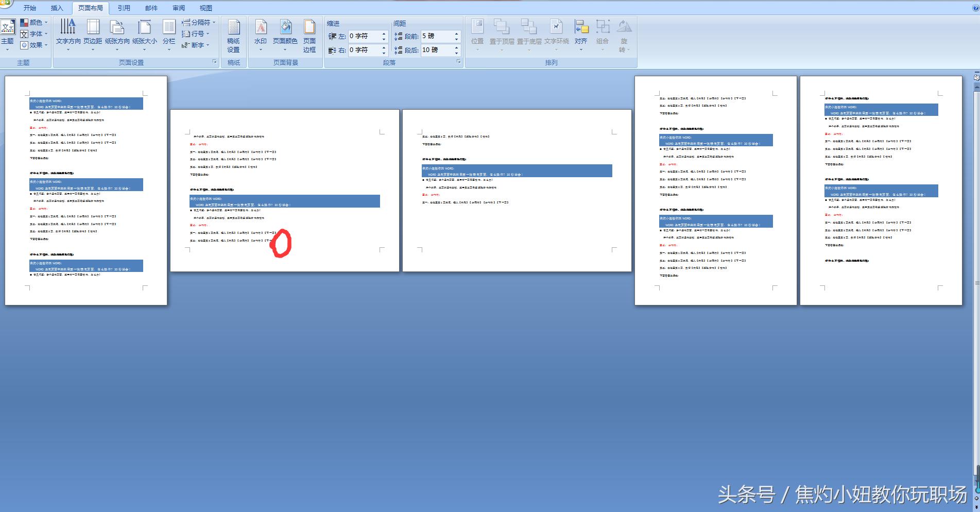Decrease left indent with the down arrow
Viewport: 980px width, 512px height.
(x=384, y=39)
